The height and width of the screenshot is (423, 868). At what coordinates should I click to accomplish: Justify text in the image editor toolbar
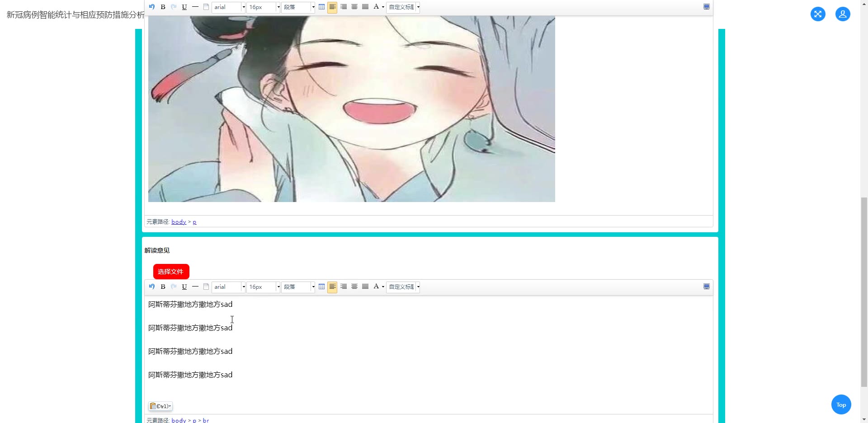365,7
